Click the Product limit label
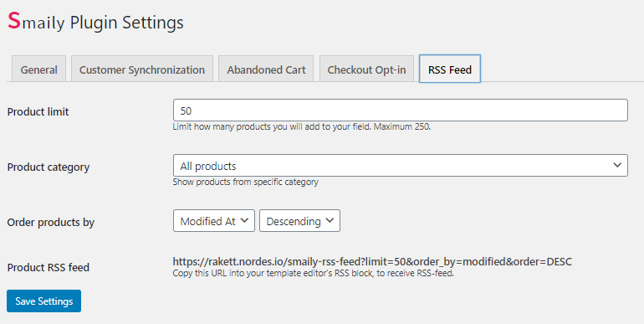The height and width of the screenshot is (324, 644). pyautogui.click(x=38, y=112)
